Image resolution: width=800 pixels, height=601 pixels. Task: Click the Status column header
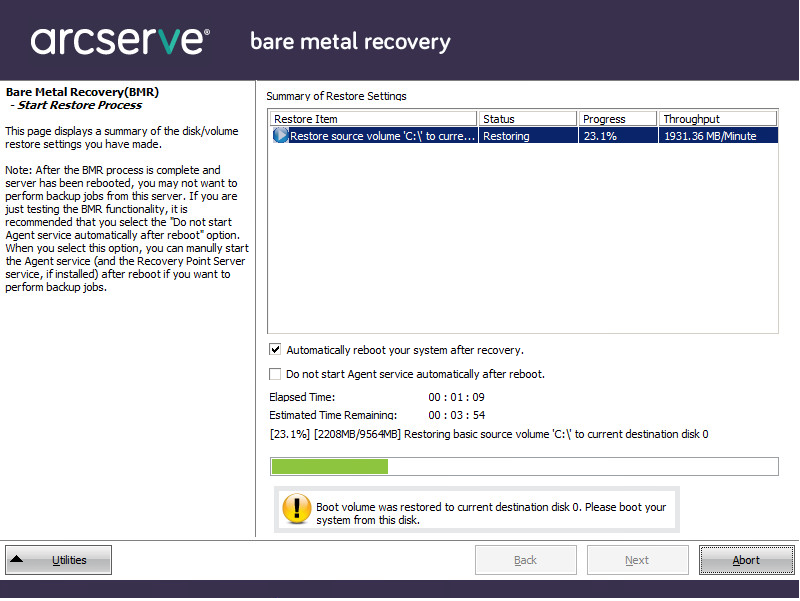[x=528, y=119]
